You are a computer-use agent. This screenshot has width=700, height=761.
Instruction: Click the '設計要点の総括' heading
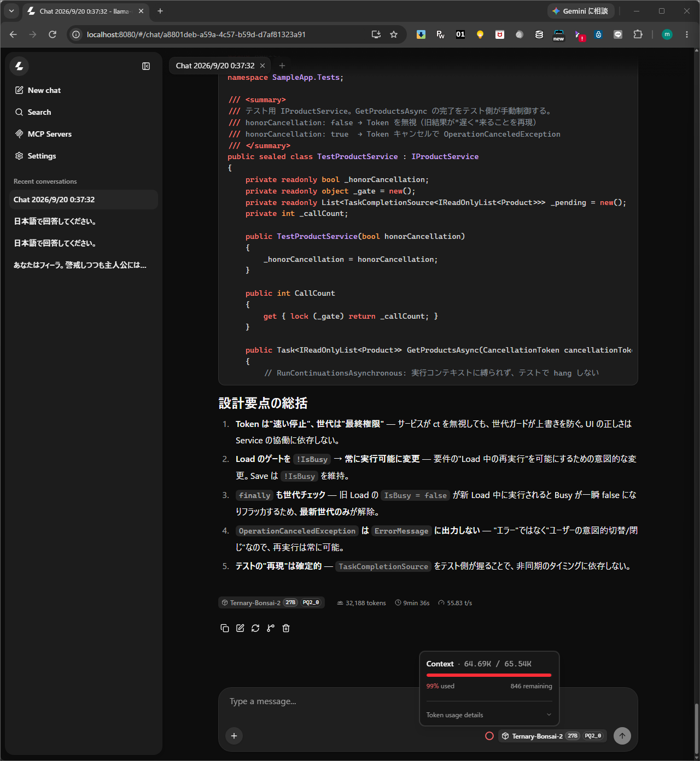click(x=263, y=403)
